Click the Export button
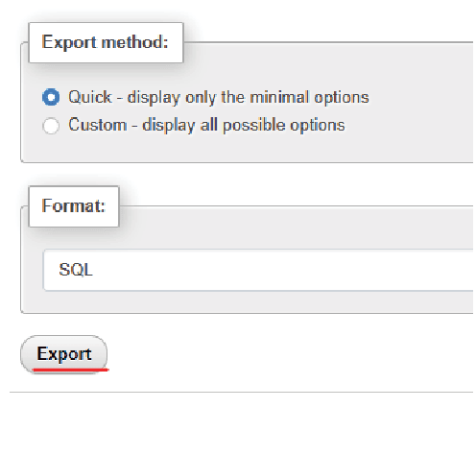This screenshot has height=456, width=476. 64,354
